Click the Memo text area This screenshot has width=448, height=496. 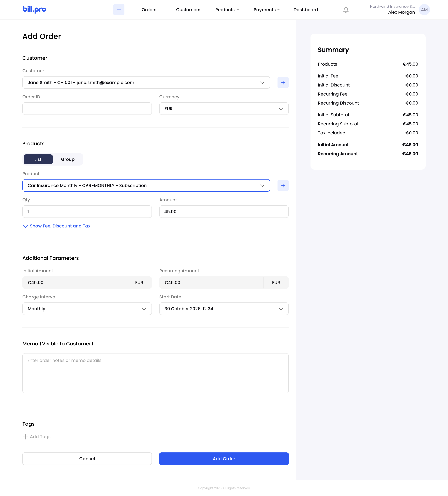coord(156,373)
